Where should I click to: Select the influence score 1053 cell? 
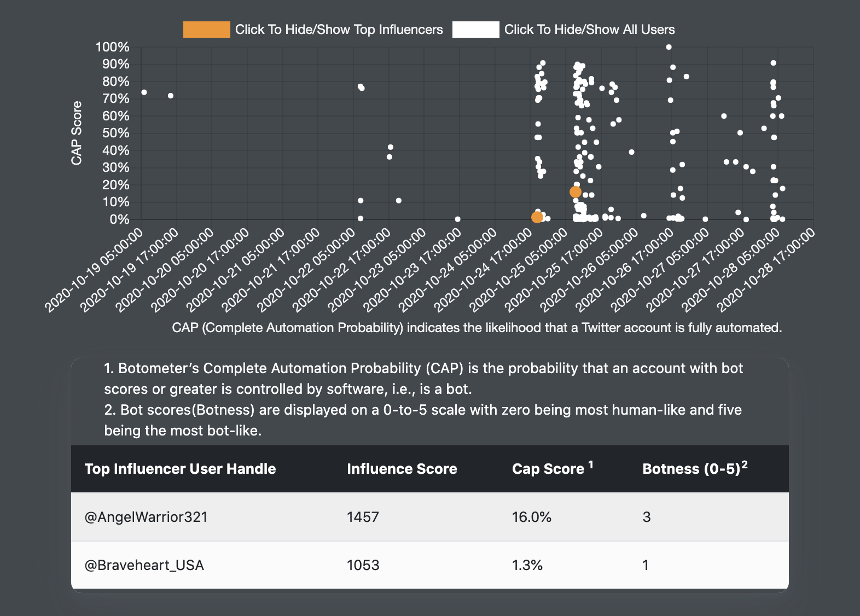(x=363, y=565)
